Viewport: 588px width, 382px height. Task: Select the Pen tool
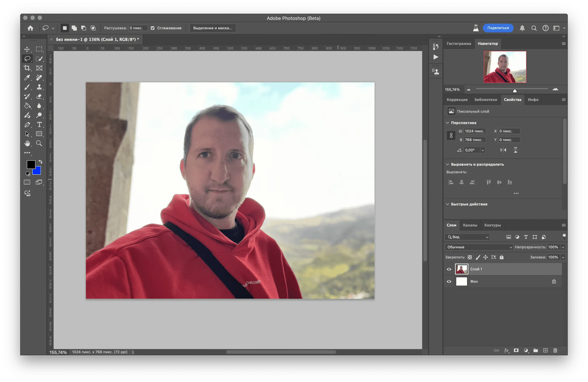(x=27, y=124)
